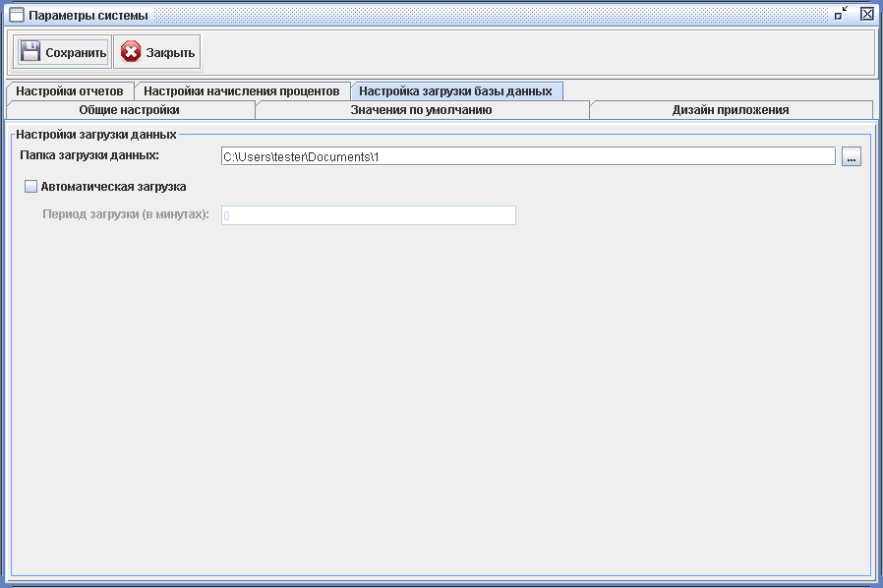
Task: Open the Настройки отчетов tab
Action: pyautogui.click(x=69, y=91)
